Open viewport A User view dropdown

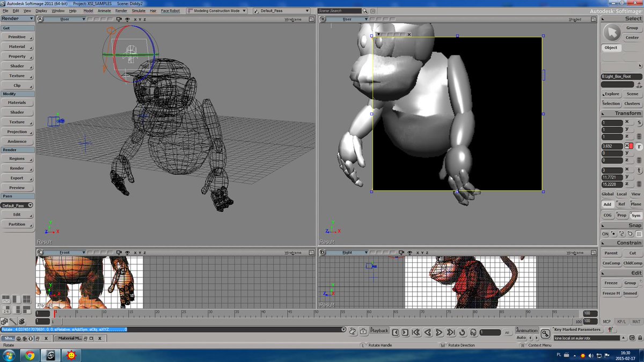64,19
